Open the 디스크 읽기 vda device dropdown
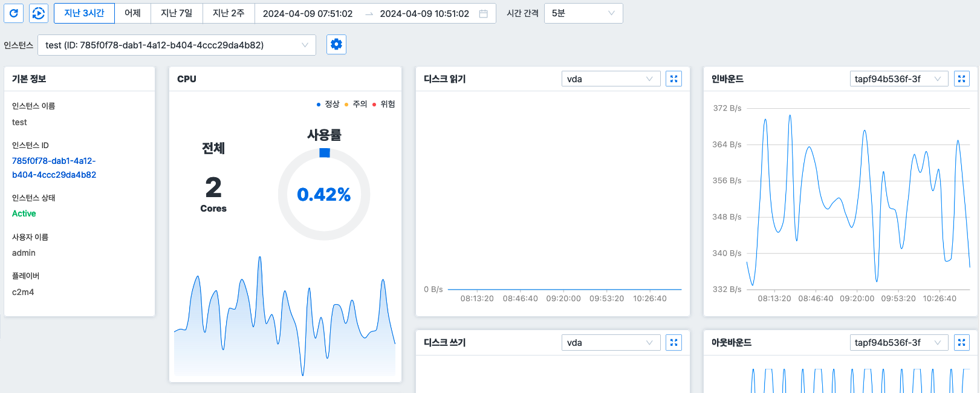 pyautogui.click(x=609, y=79)
